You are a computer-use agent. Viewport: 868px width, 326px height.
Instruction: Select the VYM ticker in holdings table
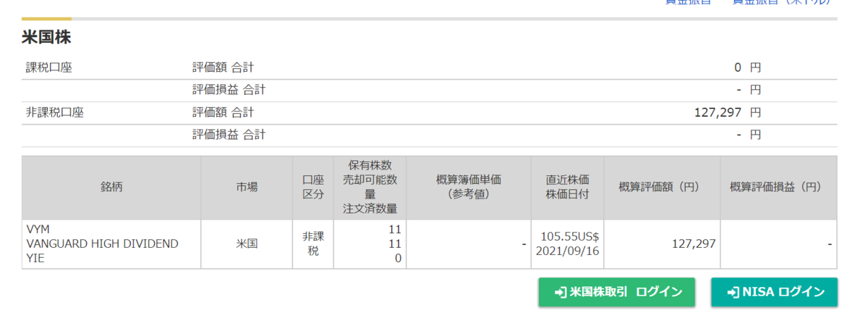pos(38,229)
